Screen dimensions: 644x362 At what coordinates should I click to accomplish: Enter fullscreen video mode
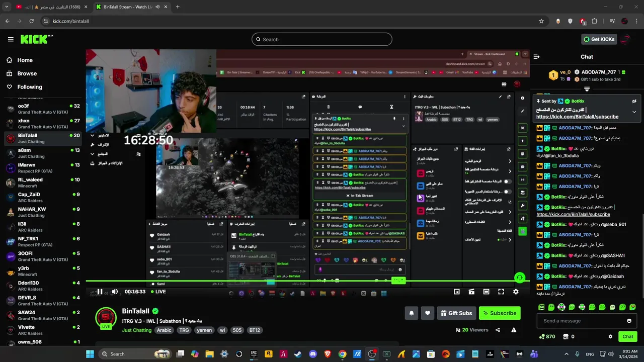point(501,292)
